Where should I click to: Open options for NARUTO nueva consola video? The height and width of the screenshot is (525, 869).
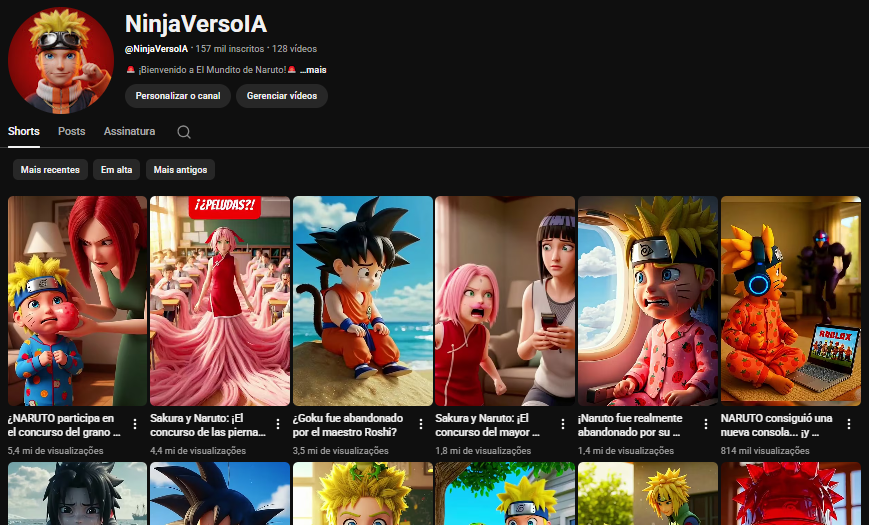tap(848, 425)
